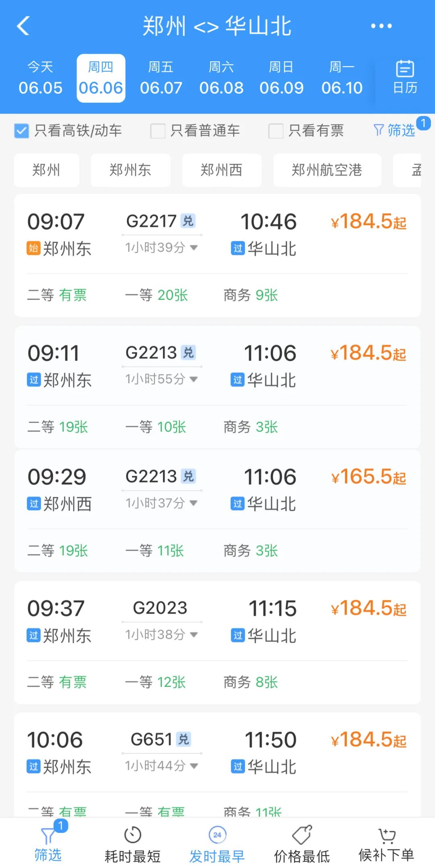Switch to Friday 06.07 date tab
435x868 pixels.
(x=161, y=78)
